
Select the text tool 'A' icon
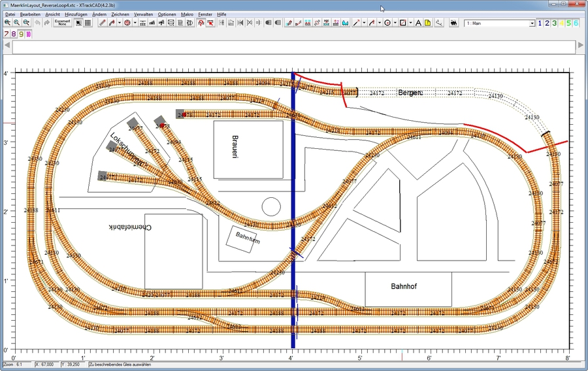[418, 23]
